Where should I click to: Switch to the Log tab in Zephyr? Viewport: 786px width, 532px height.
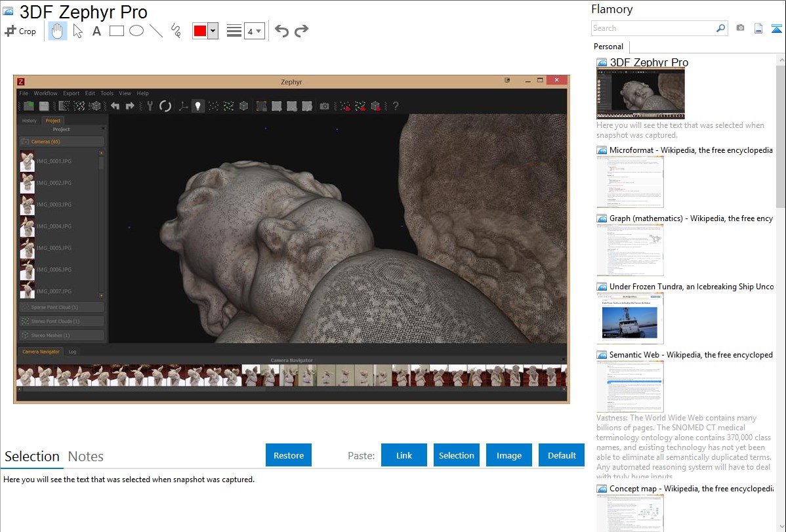pyautogui.click(x=73, y=352)
